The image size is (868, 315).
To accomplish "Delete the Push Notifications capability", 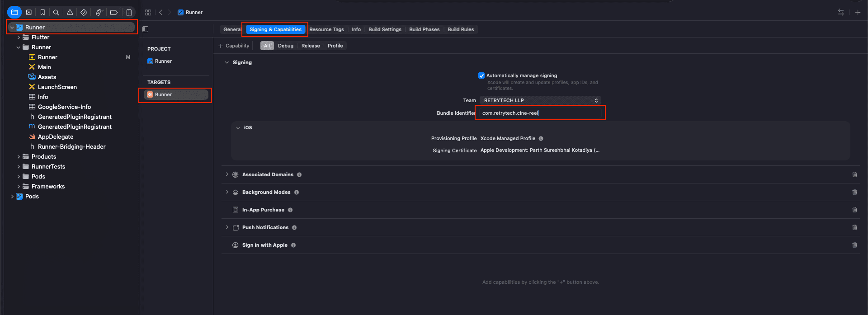I will point(854,227).
